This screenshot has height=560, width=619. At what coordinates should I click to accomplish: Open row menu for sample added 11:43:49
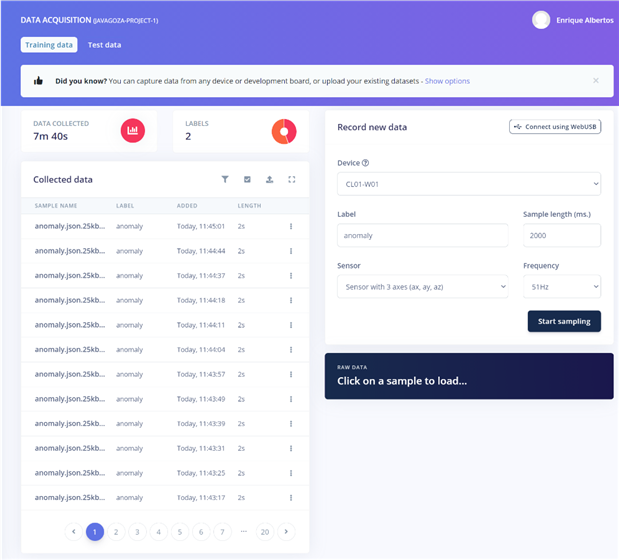(291, 399)
